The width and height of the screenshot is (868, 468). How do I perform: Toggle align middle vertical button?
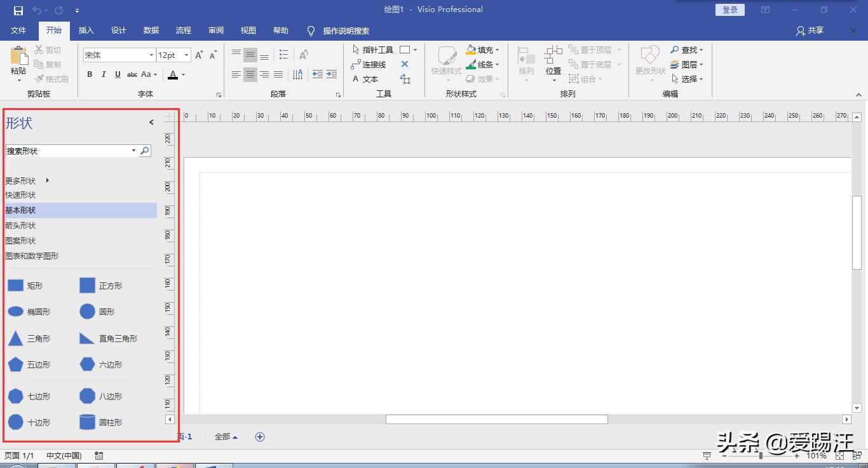coord(250,55)
